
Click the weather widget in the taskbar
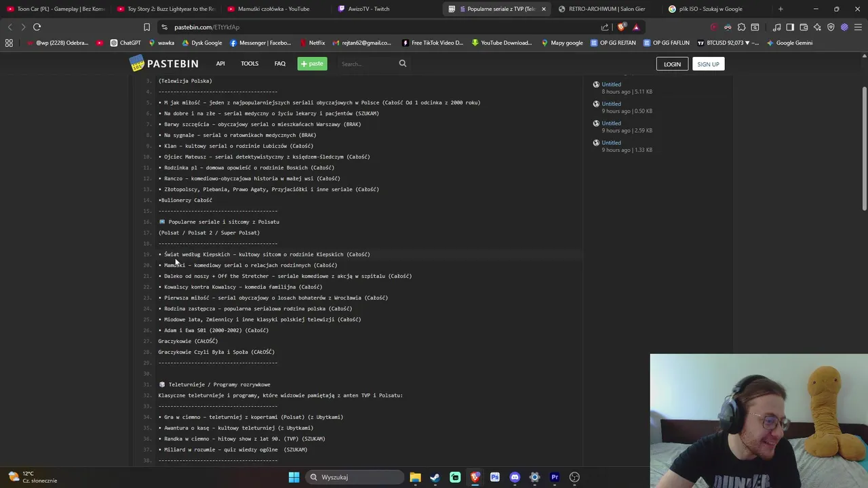[31, 477]
